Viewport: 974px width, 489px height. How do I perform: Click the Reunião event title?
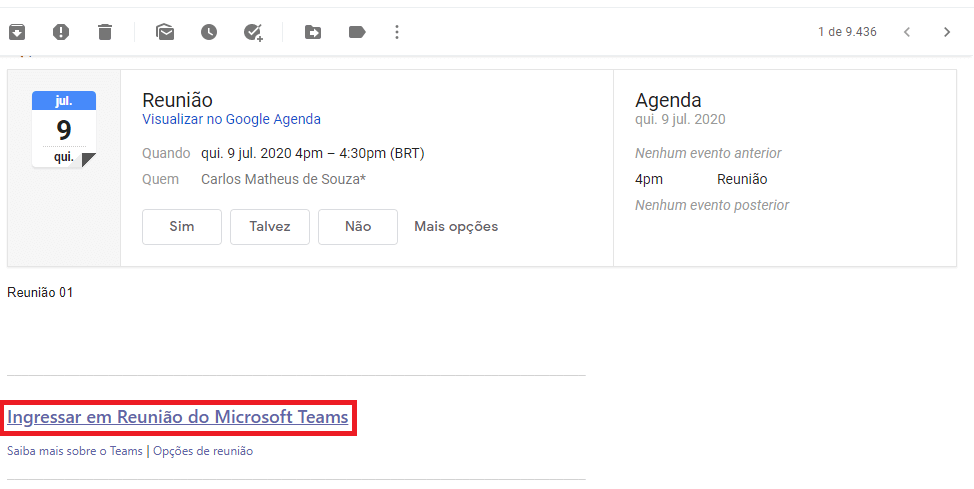point(177,100)
